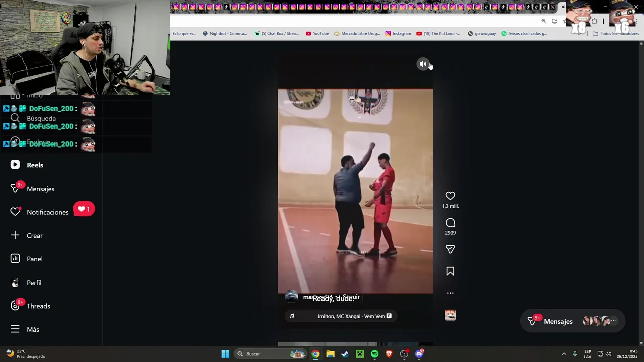
Task: Click the taskbar Buscar search box
Action: click(271, 354)
